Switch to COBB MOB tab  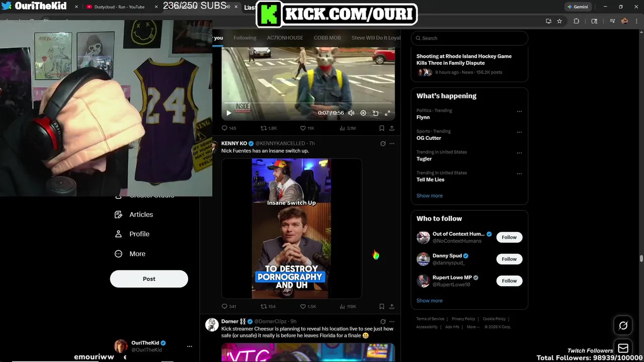327,38
